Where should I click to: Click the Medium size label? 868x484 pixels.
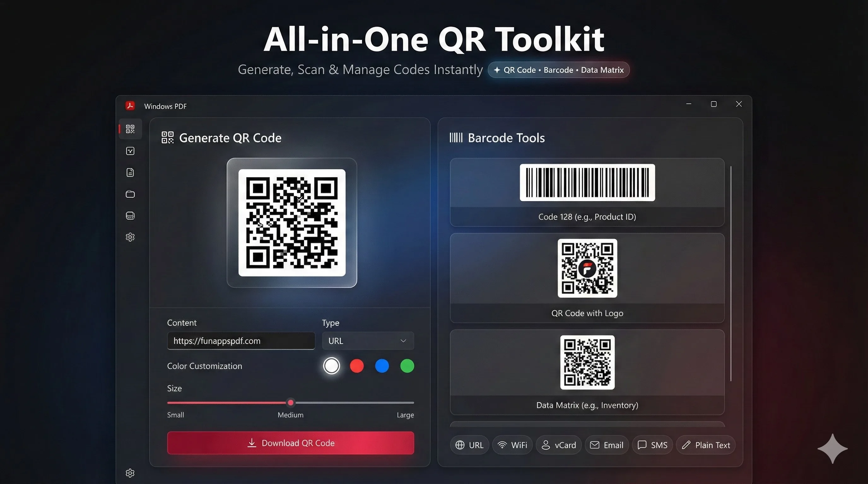coord(290,415)
